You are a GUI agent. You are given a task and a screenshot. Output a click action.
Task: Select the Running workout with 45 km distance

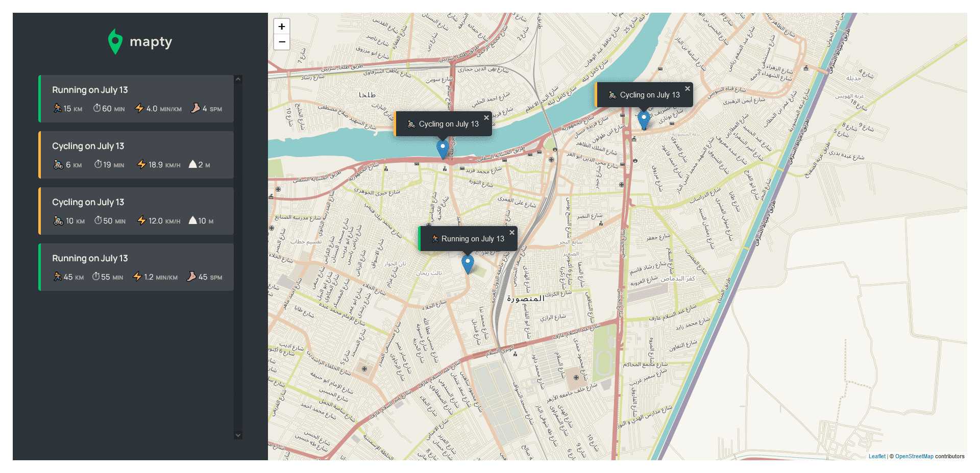pos(136,267)
